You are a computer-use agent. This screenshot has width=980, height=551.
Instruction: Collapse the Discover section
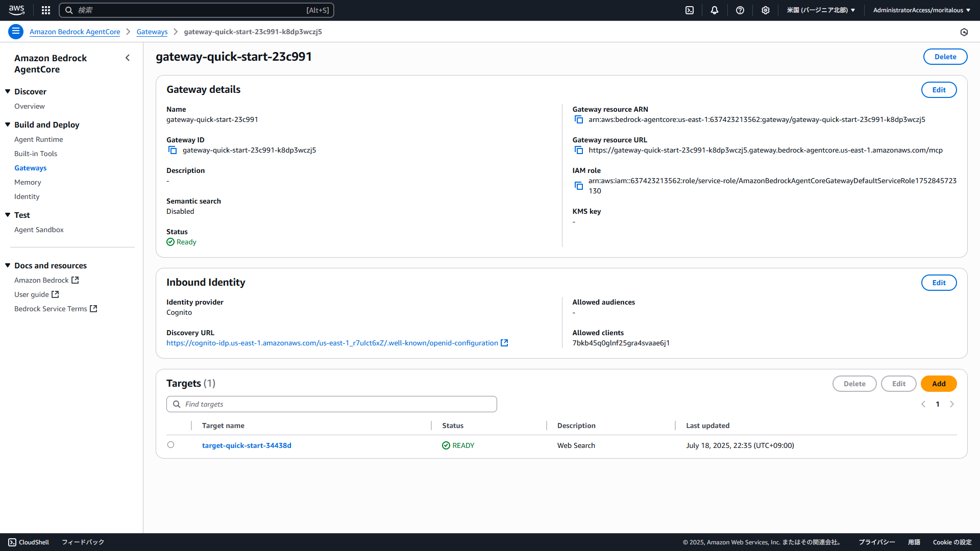(x=8, y=91)
